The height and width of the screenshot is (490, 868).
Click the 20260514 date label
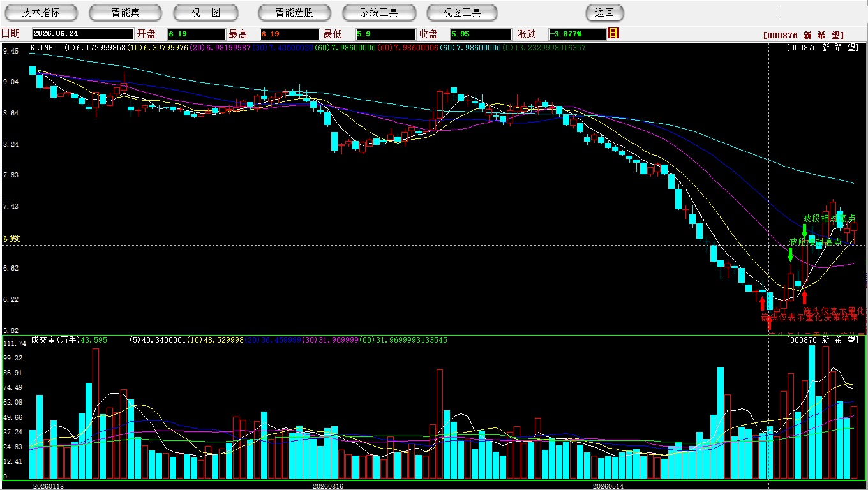(x=608, y=486)
